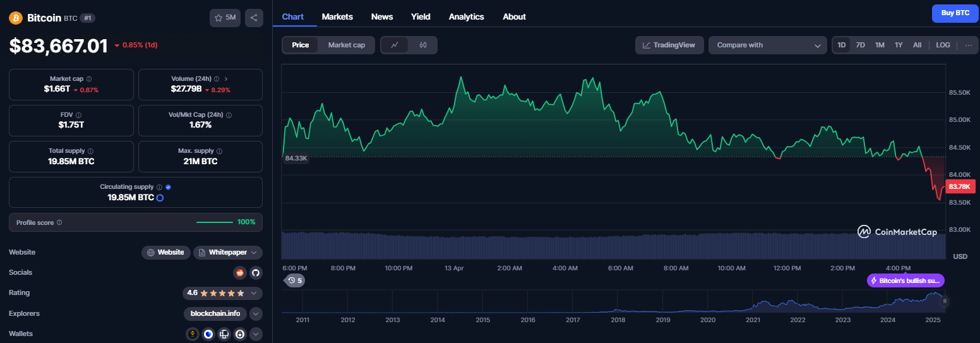
Task: Expand the Whitepaper dropdown
Action: point(228,253)
